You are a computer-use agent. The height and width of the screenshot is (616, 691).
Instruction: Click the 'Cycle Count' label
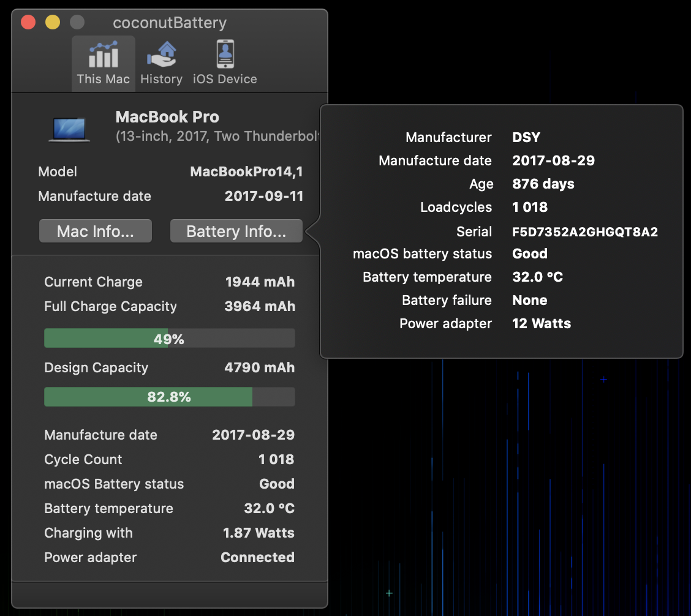83,459
